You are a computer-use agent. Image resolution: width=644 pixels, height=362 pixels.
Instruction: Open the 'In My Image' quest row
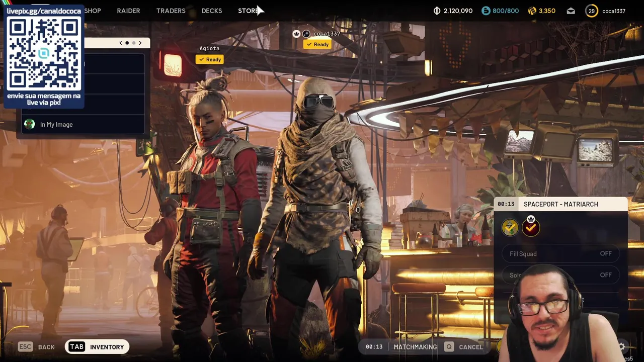pos(83,124)
